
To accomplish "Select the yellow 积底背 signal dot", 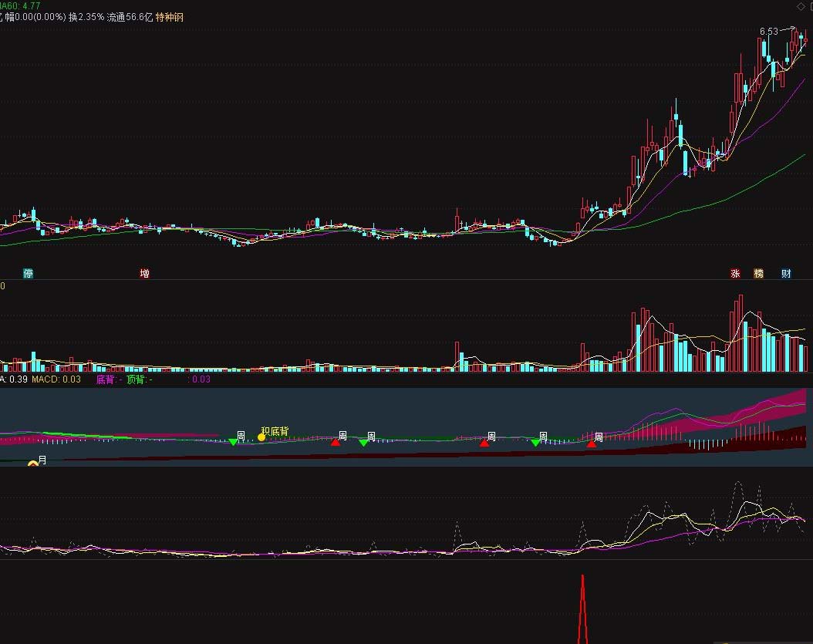I will (261, 436).
